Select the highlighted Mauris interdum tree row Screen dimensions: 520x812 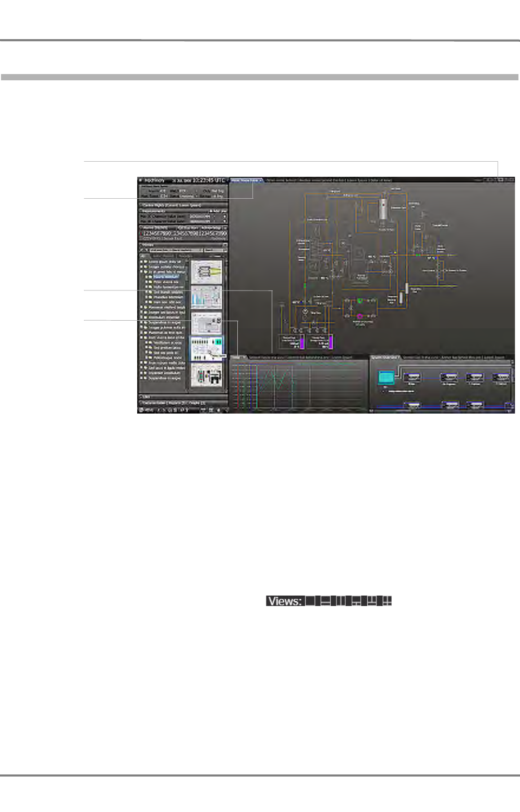[x=166, y=276]
